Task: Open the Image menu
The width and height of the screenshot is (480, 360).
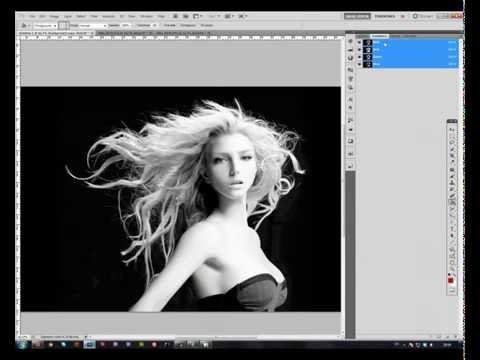Action: 54,16
